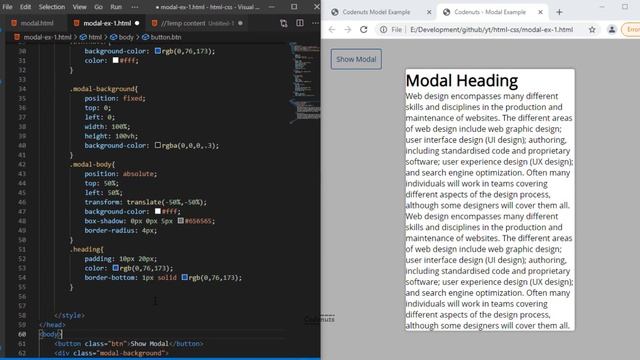Switch to Codenuts Model Example browser tab

[376, 12]
